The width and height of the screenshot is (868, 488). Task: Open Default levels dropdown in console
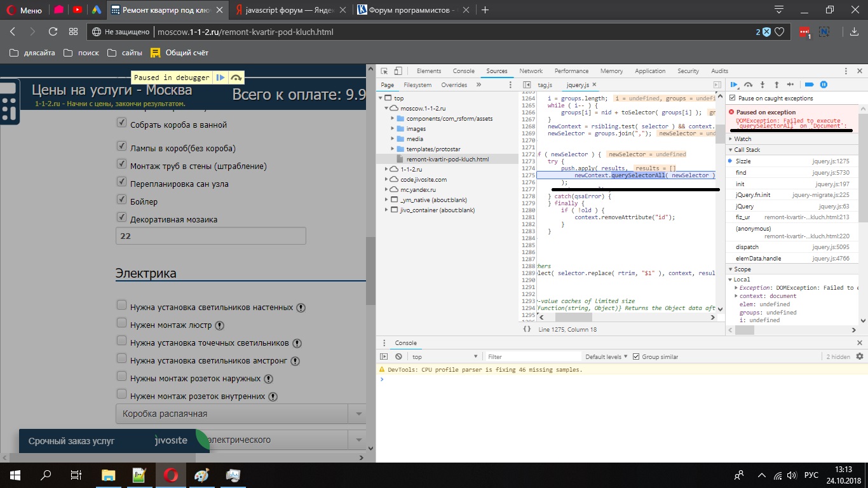click(x=606, y=356)
